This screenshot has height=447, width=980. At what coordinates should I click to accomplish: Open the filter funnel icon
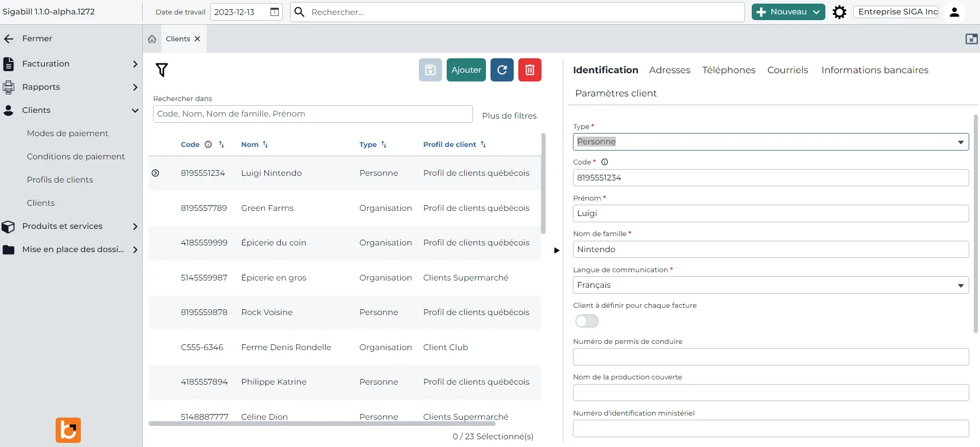[162, 70]
